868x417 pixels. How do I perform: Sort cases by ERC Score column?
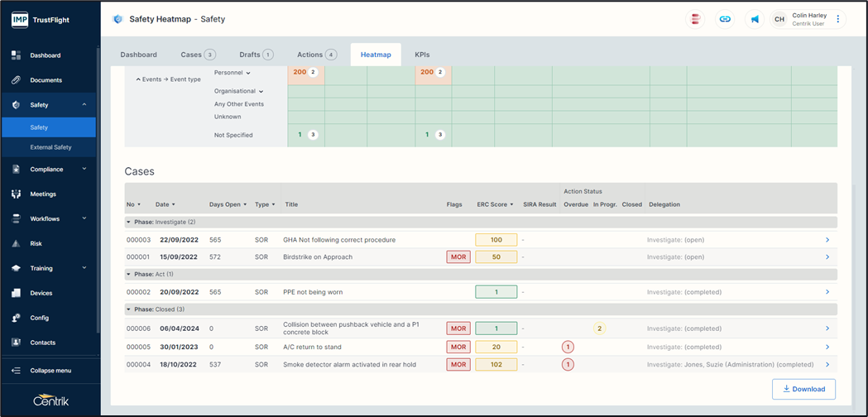(x=496, y=204)
